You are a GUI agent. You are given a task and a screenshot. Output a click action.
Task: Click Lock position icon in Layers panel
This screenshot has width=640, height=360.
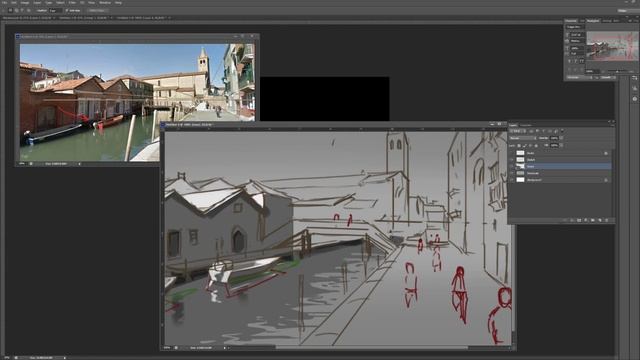click(530, 146)
